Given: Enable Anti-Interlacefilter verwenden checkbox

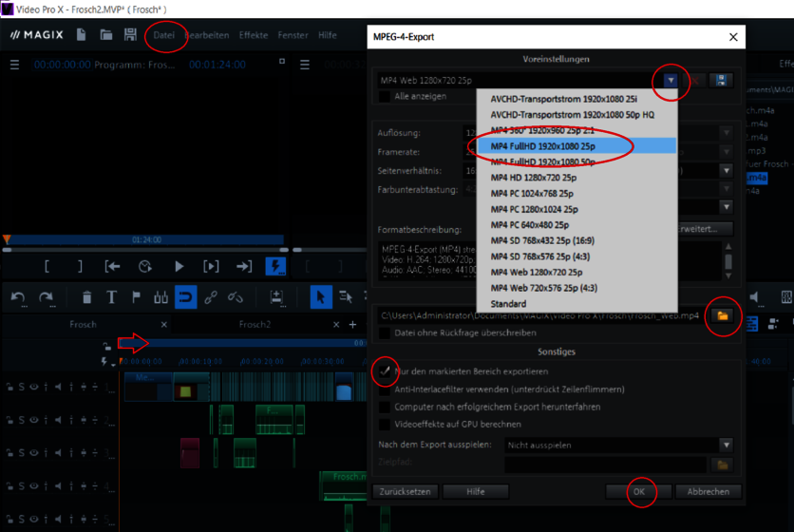Looking at the screenshot, I should click(x=385, y=389).
